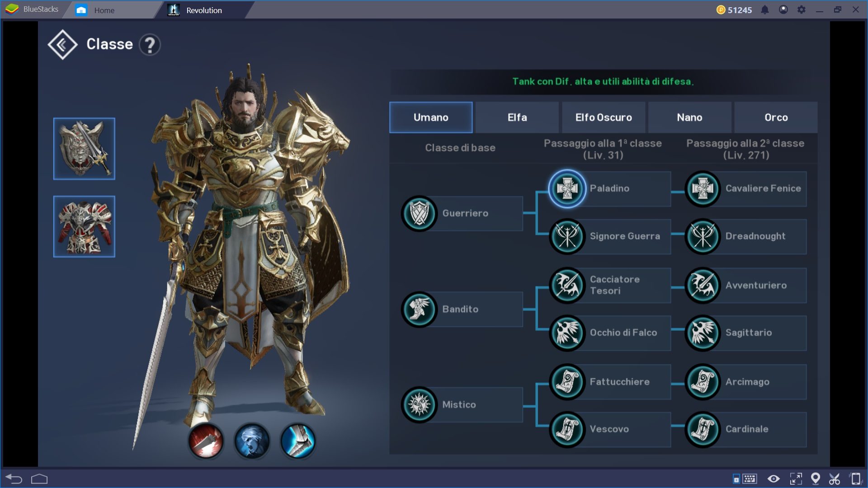Select the Umano race tab
The image size is (868, 488).
[x=430, y=117]
